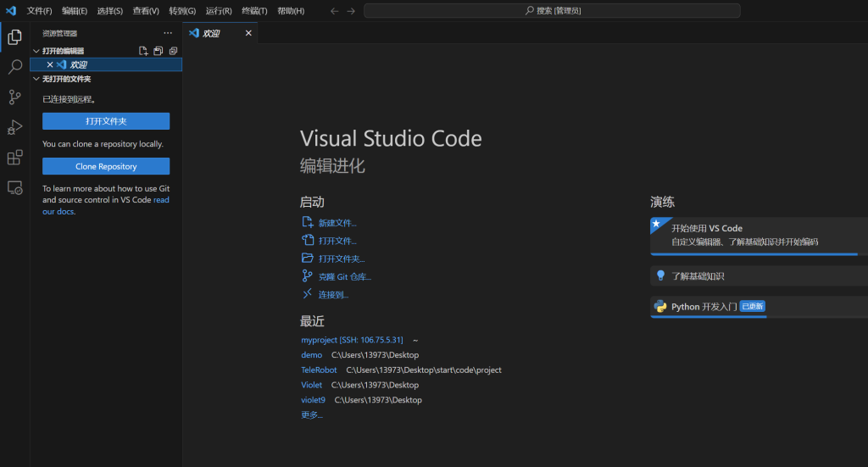Open the Run and Debug view
The height and width of the screenshot is (467, 868).
point(15,128)
